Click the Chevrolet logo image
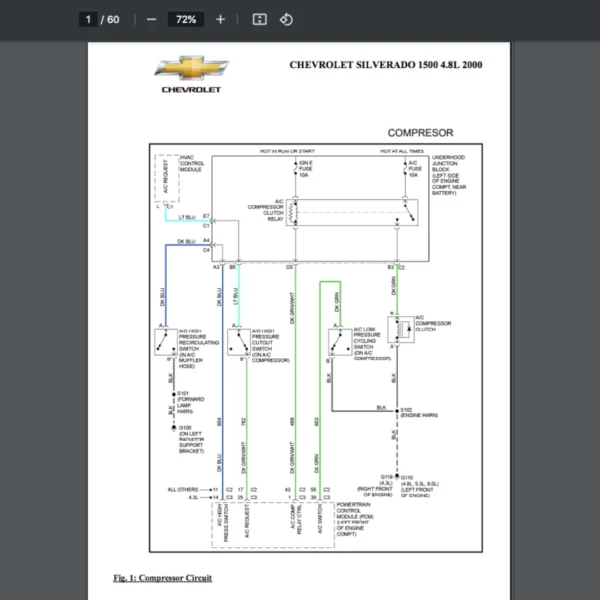 pos(191,74)
